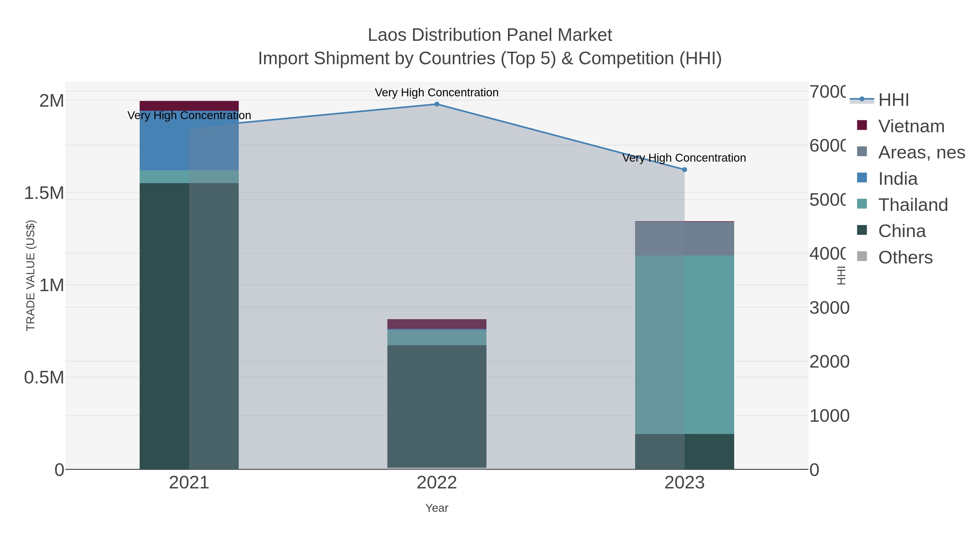The height and width of the screenshot is (551, 980).
Task: Click the Year axis title
Action: click(437, 508)
